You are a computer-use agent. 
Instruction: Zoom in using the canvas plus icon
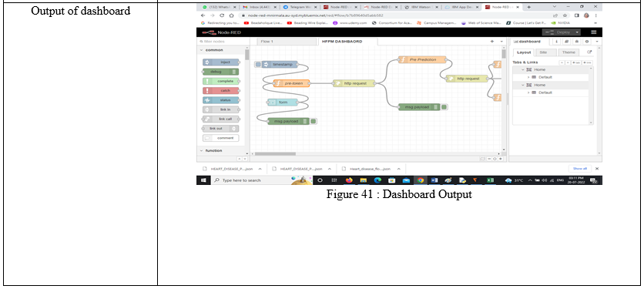(x=500, y=159)
